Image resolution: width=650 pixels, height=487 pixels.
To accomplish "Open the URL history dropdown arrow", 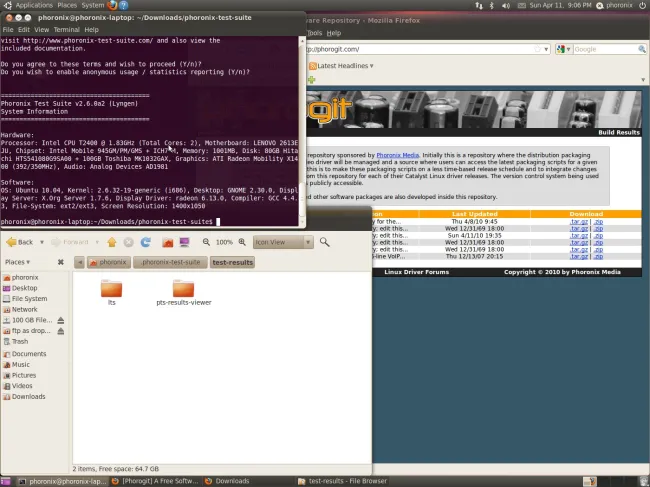I will [x=546, y=49].
